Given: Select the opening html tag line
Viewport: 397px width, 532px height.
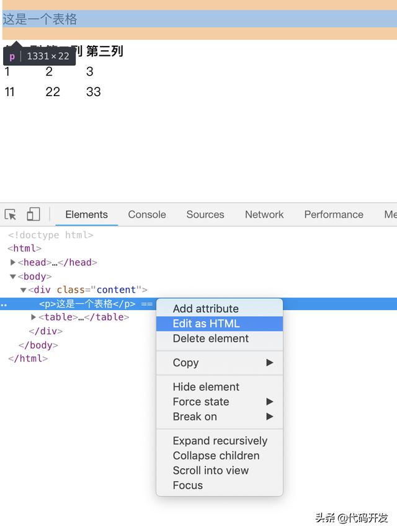Looking at the screenshot, I should (x=24, y=249).
